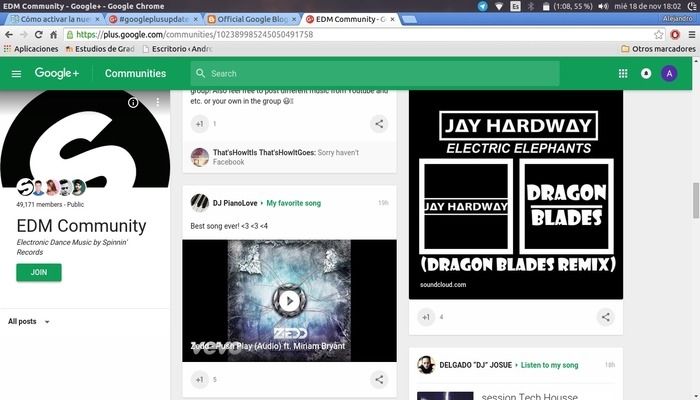Open the Listen to my song category
Viewport: 700px width, 400px height.
pyautogui.click(x=549, y=365)
